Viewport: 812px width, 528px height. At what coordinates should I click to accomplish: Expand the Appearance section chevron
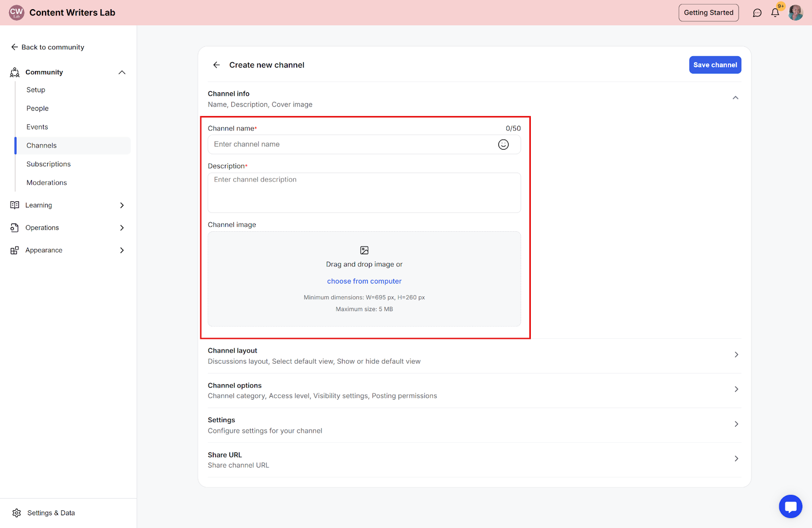122,251
